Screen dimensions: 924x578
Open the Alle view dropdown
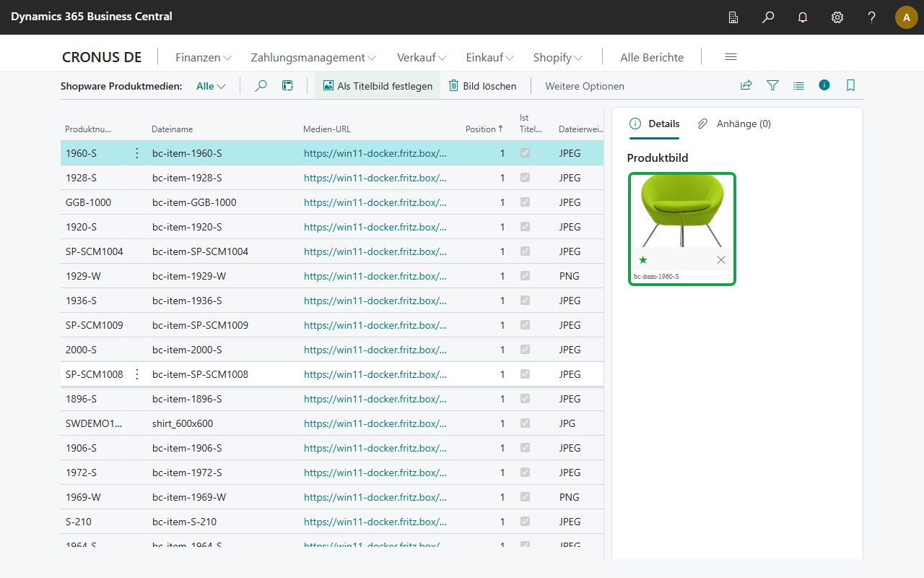[x=211, y=86]
